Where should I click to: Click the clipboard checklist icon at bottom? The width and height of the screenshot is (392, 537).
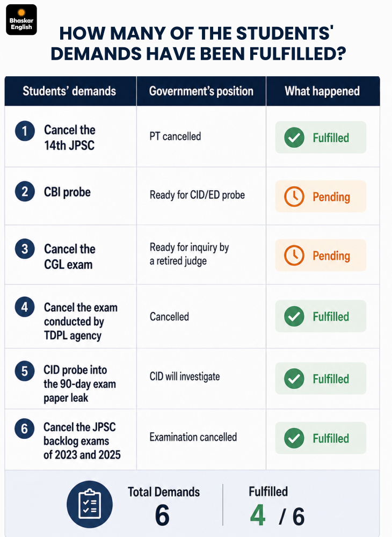[x=89, y=504]
